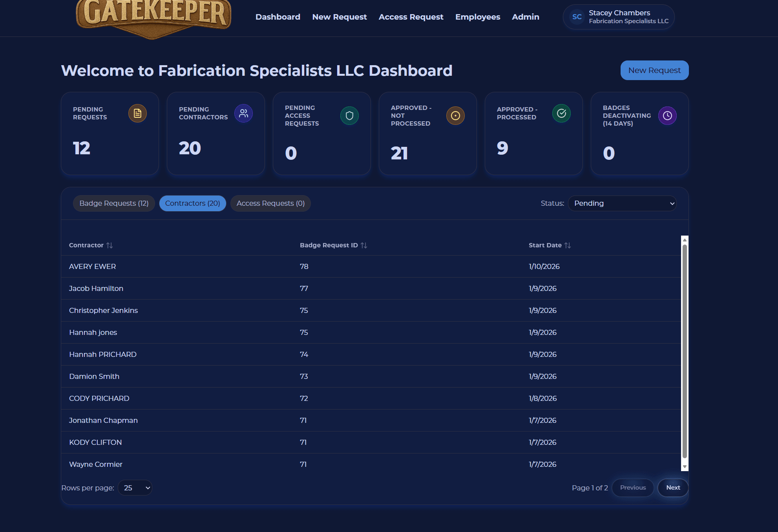Click the Badges Deactivating clock icon

667,116
